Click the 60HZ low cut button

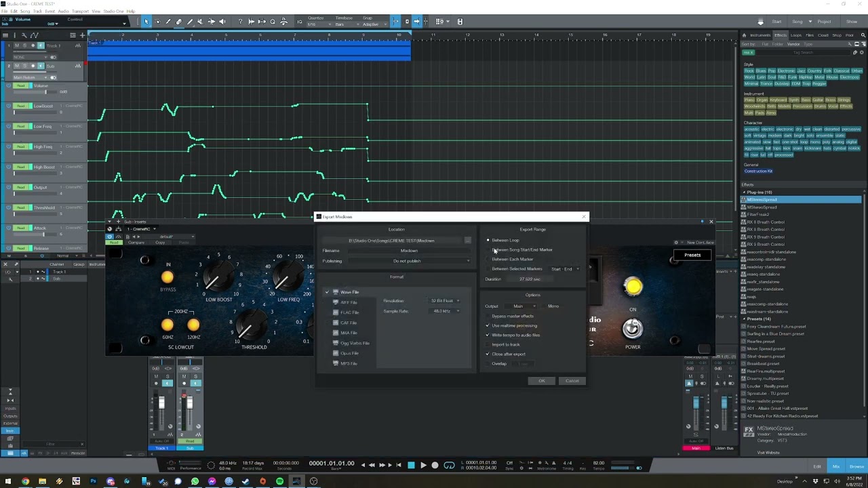(167, 325)
